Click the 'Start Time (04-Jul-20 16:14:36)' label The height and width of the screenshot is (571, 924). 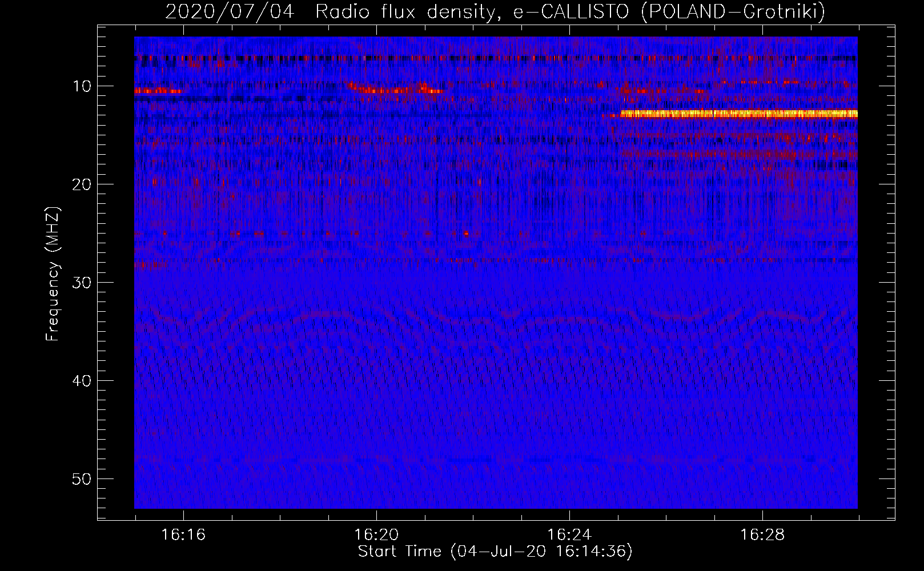(495, 552)
